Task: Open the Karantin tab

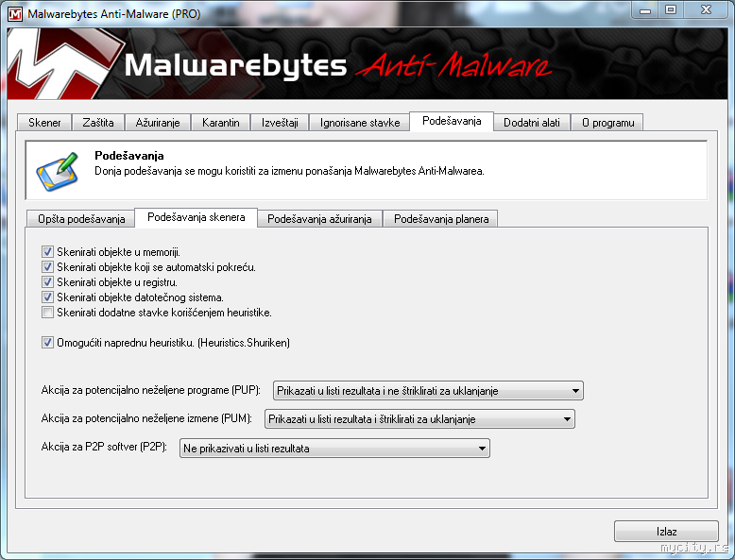Action: pyautogui.click(x=221, y=123)
